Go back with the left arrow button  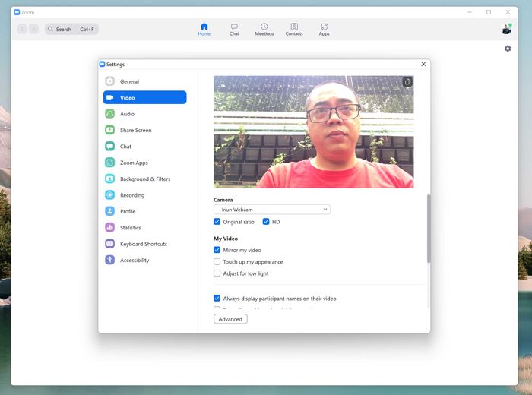pos(22,29)
